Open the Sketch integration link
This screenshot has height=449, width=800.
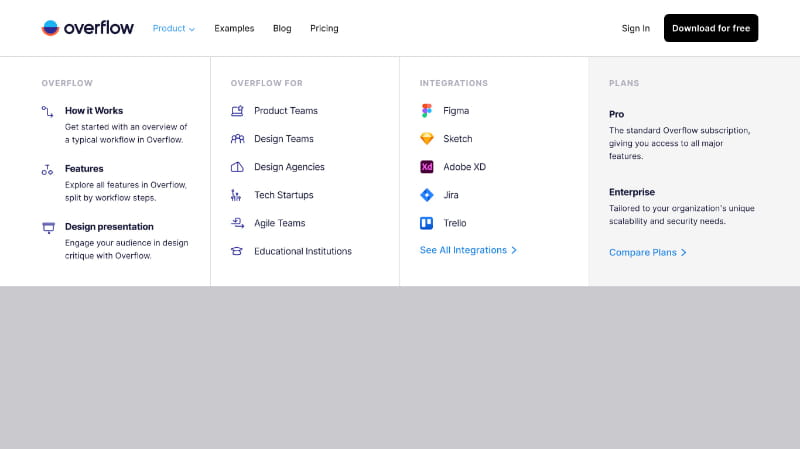(x=458, y=139)
